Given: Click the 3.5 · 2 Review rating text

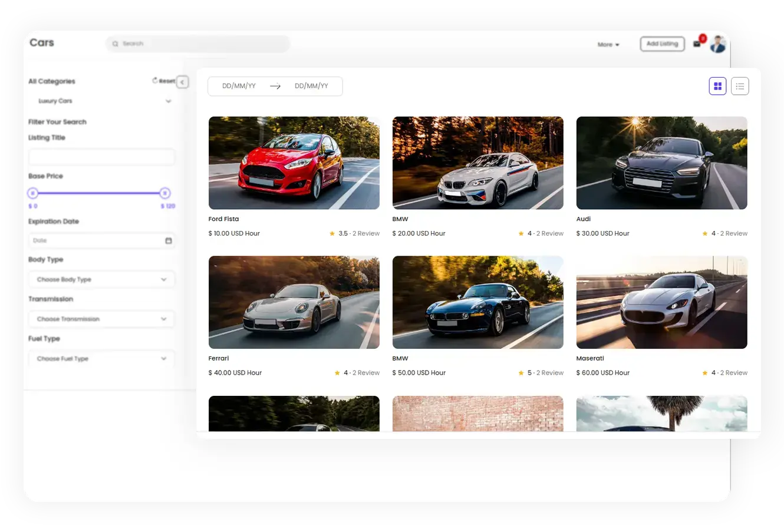Looking at the screenshot, I should pos(359,233).
